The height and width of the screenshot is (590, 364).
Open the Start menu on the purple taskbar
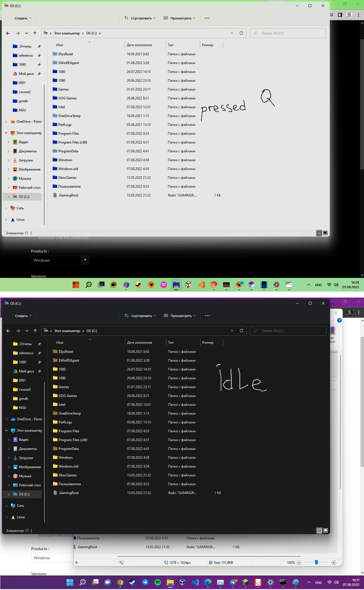[x=70, y=582]
